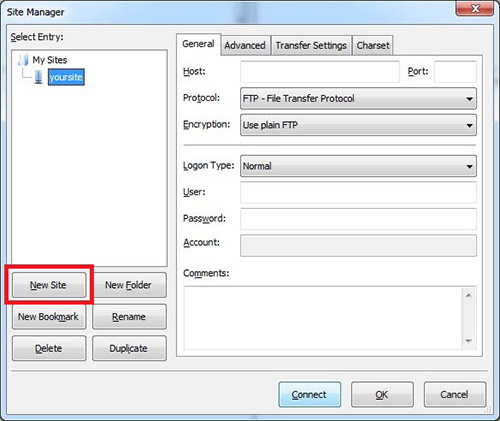Click the New Bookmark button
The width and height of the screenshot is (500, 421).
(49, 317)
